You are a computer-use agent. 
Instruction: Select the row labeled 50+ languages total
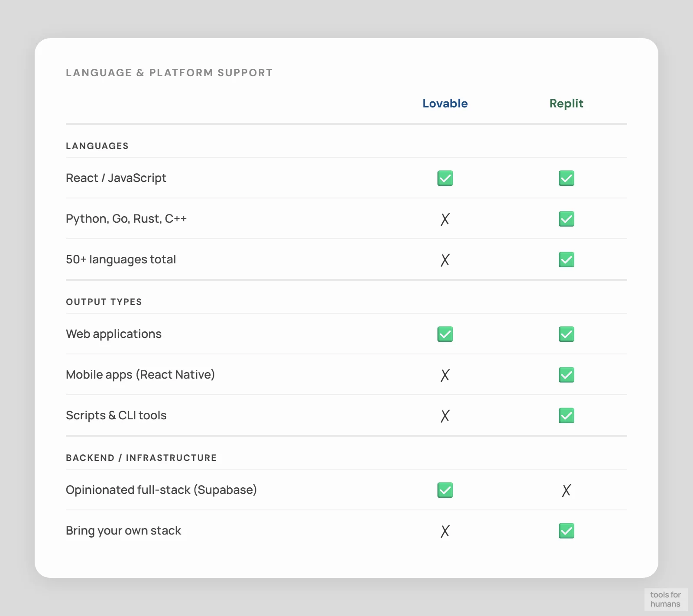(x=121, y=259)
